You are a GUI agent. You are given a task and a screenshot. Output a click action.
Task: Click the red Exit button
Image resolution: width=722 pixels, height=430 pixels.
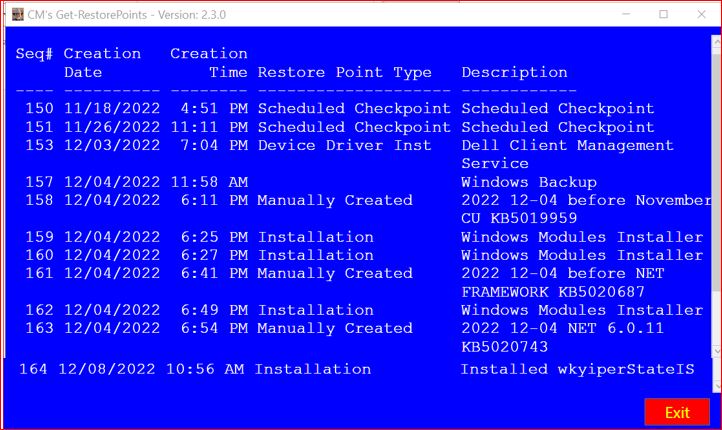pyautogui.click(x=676, y=412)
